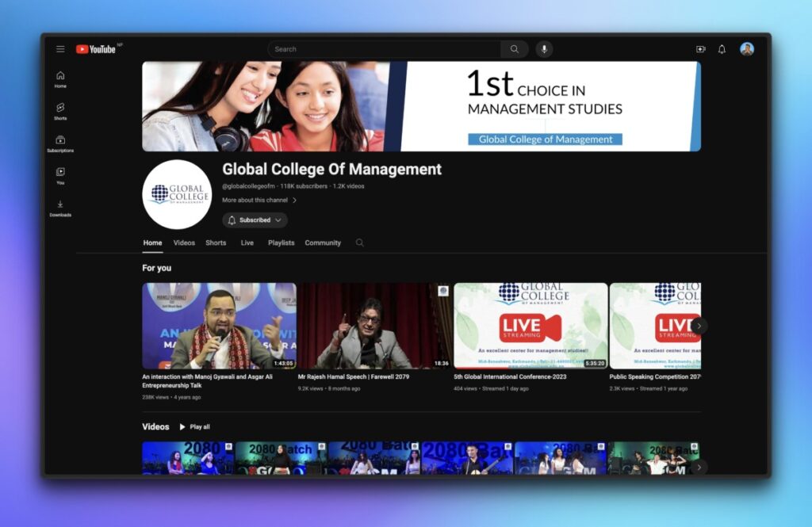Viewport: 812px width, 527px height.
Task: Click inside the Search input field
Action: 381,48
